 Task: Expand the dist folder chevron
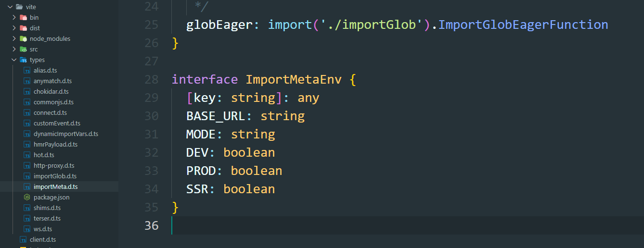pos(14,28)
